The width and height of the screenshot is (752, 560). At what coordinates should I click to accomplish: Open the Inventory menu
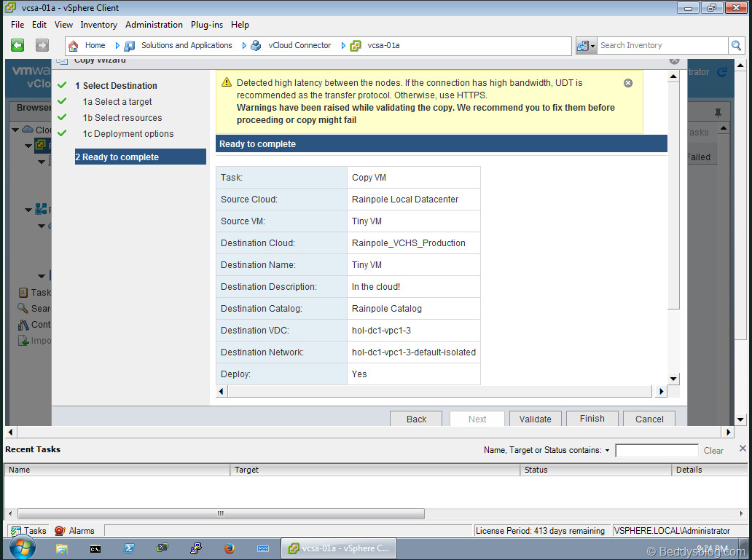coord(99,25)
